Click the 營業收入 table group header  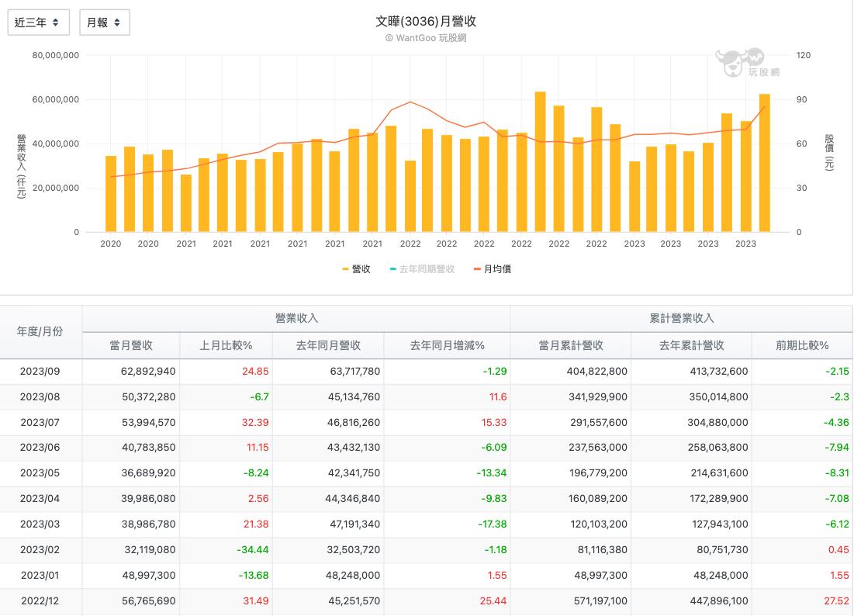coord(296,318)
